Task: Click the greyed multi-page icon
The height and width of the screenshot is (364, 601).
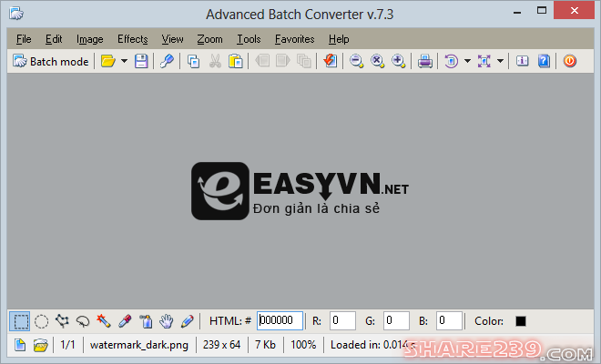Action: click(304, 61)
